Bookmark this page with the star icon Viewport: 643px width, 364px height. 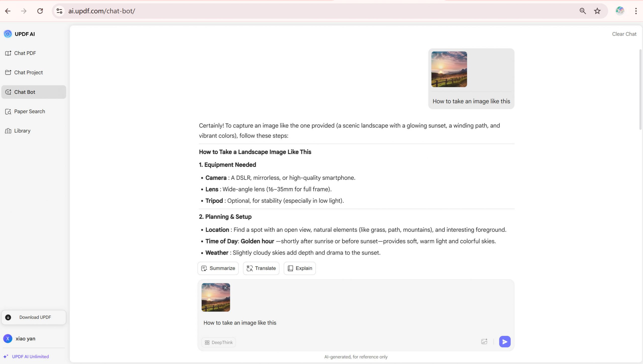pos(597,11)
